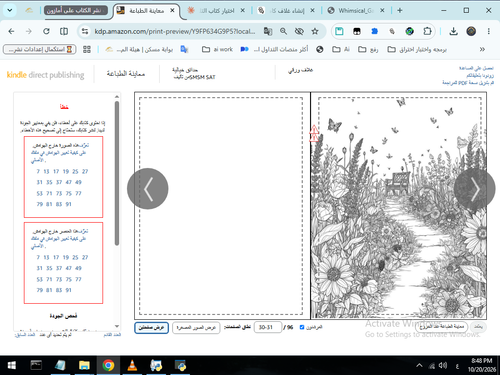Screen dimensions: 500x375
Task: Open site information icon in address bar
Action: point(85,31)
